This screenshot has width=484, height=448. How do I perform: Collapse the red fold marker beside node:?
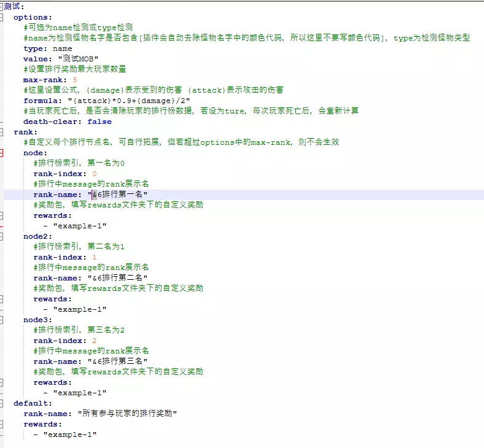coord(1,153)
